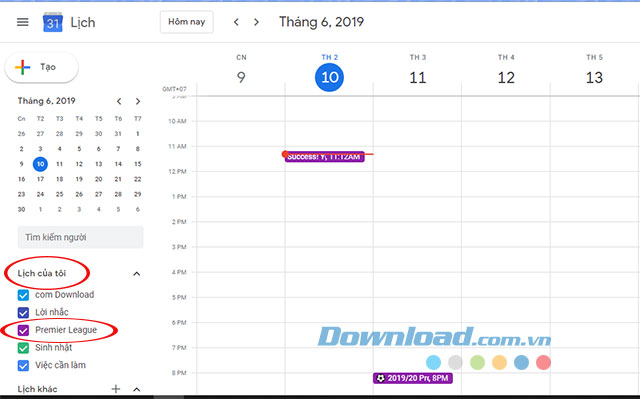Viewport: 640px width, 399px height.
Task: Select Thursday 13 column header
Action: pos(594,77)
